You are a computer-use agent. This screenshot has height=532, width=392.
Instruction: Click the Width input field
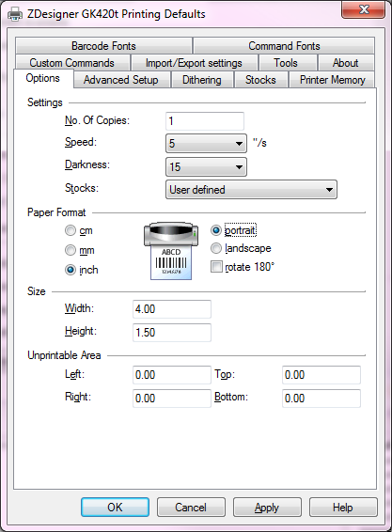click(172, 308)
